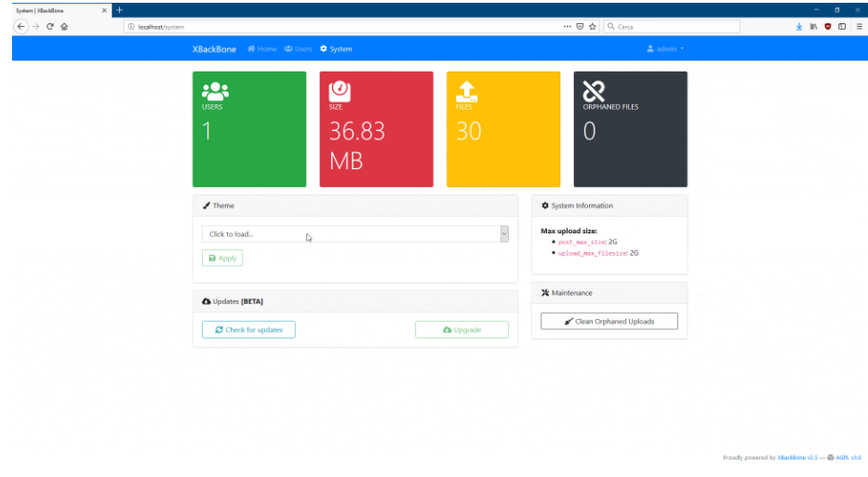This screenshot has width=868, height=477.
Task: Click the browser back arrow button
Action: (x=21, y=27)
